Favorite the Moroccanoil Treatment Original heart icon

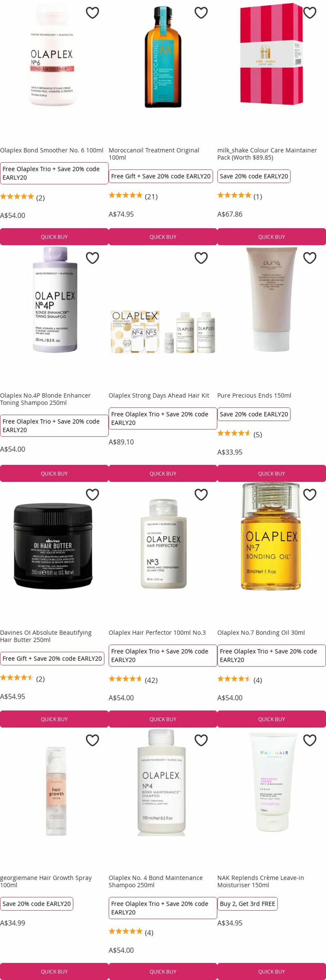tap(201, 12)
